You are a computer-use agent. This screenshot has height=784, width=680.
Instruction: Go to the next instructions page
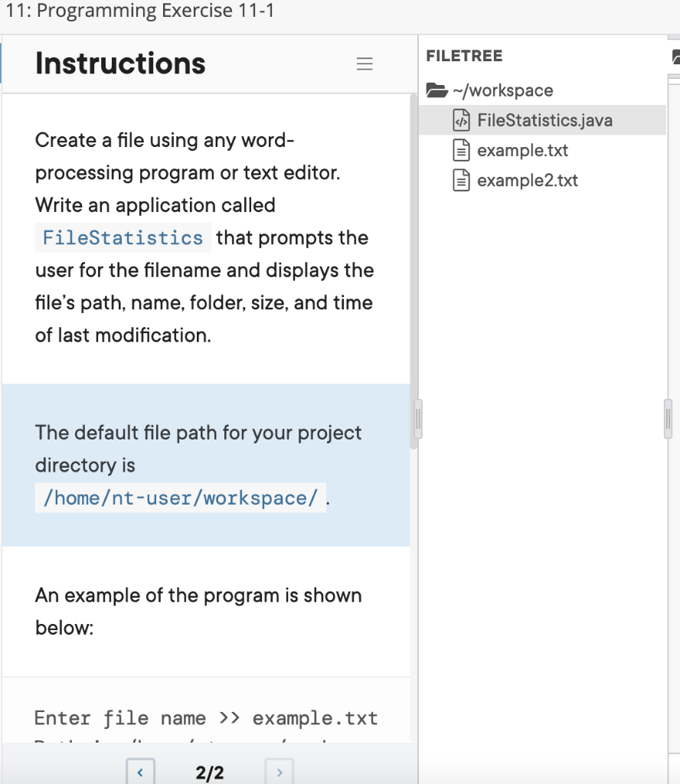pyautogui.click(x=279, y=772)
